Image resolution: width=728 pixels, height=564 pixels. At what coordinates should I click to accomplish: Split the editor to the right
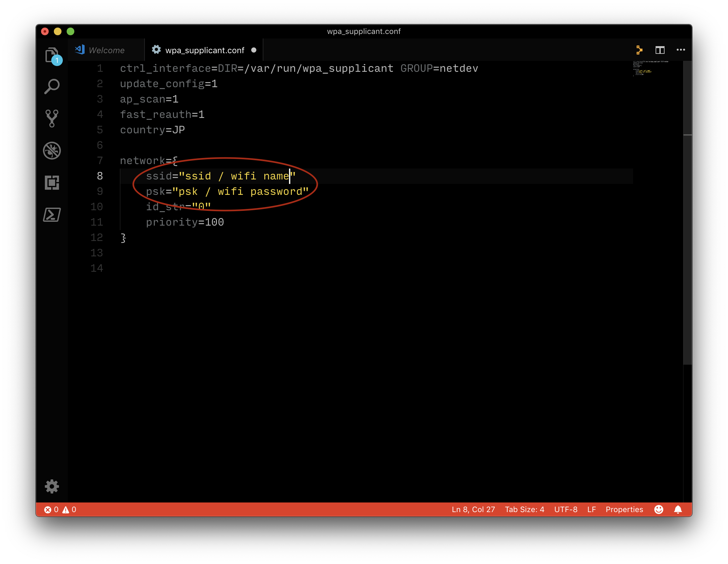[660, 50]
